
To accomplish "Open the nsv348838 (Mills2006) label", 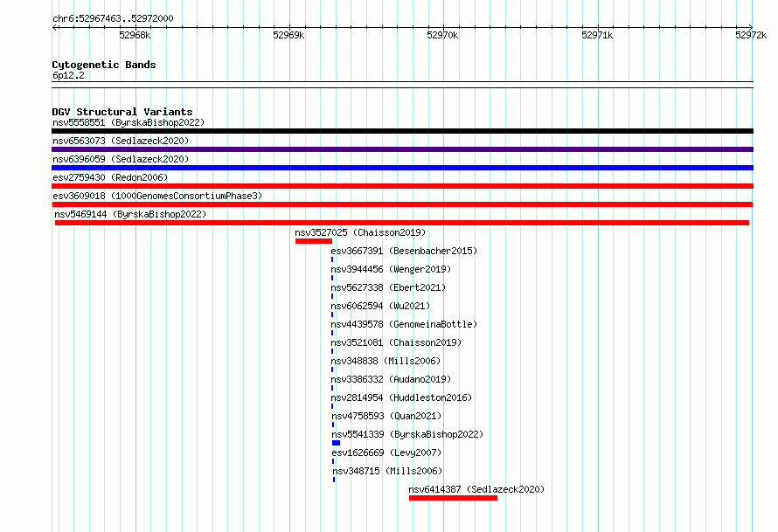I will (386, 361).
